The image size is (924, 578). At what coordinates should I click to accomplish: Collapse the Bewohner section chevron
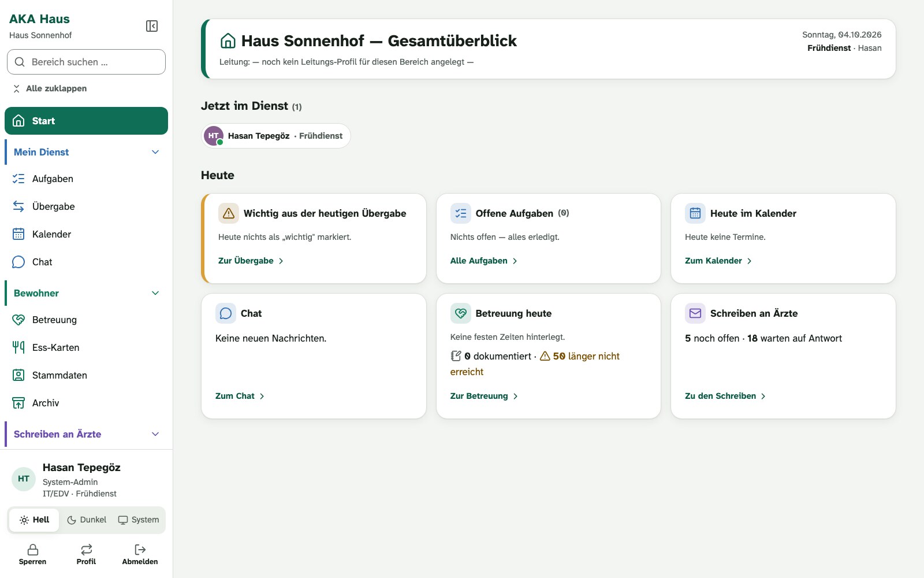(155, 293)
